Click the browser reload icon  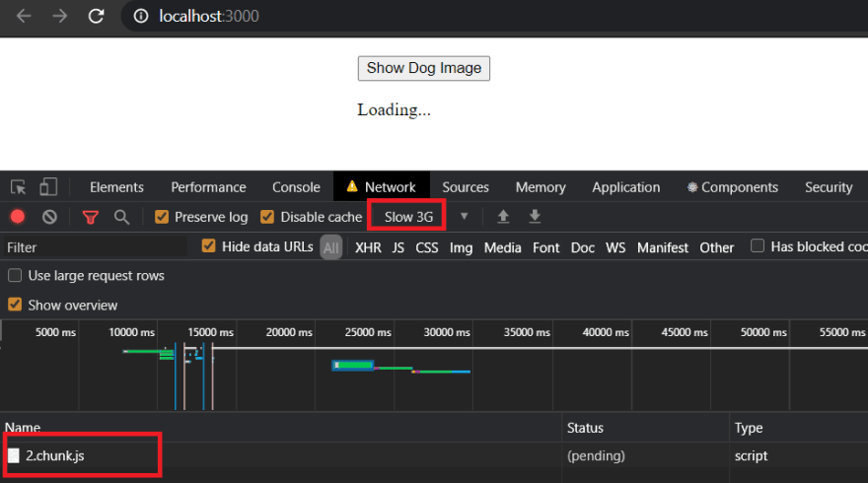tap(97, 16)
